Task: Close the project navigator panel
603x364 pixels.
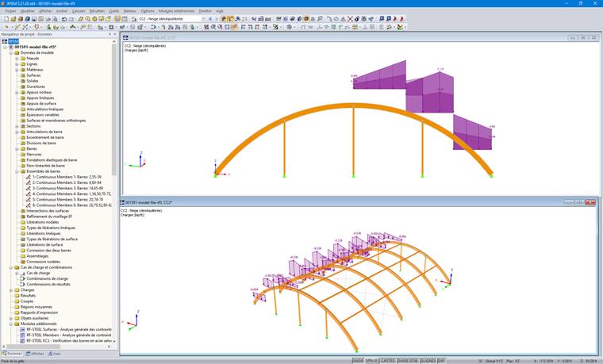Action: [114, 34]
